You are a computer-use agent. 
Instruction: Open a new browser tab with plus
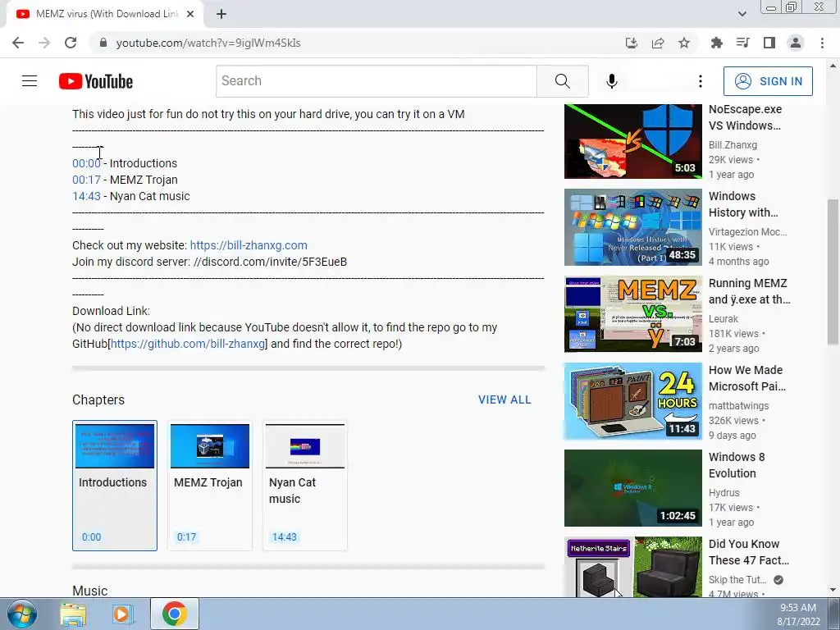pos(221,14)
